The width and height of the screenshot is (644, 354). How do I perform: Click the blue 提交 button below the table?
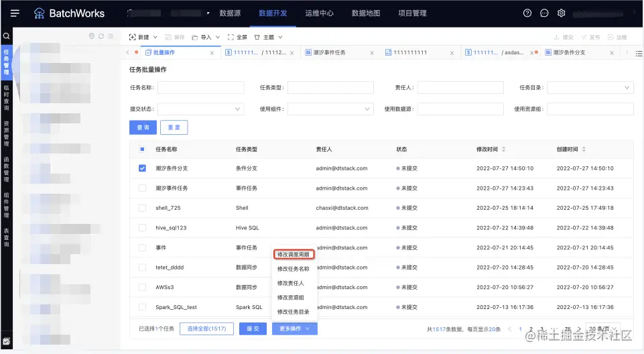click(x=253, y=329)
